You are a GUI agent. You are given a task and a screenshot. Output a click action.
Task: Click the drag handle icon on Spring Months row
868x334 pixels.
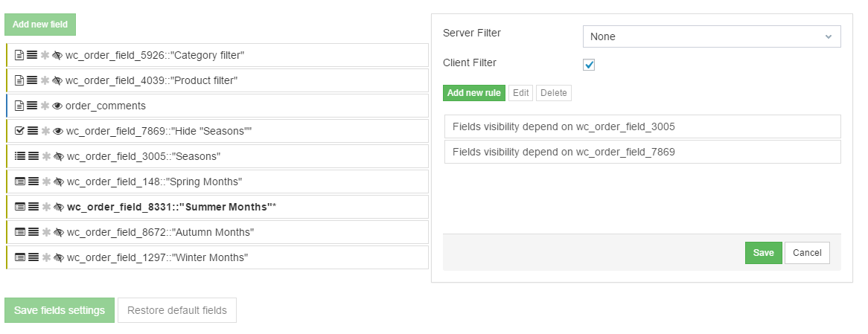pos(33,182)
